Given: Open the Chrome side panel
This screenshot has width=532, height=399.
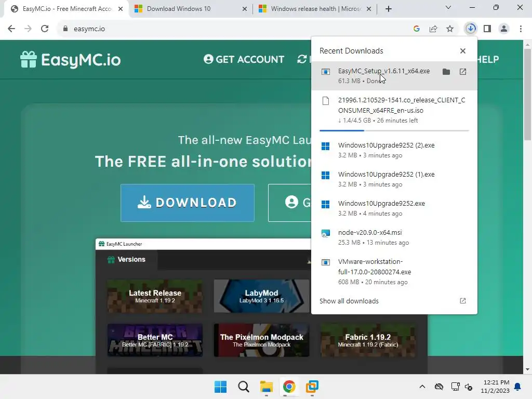Looking at the screenshot, I should (x=487, y=29).
